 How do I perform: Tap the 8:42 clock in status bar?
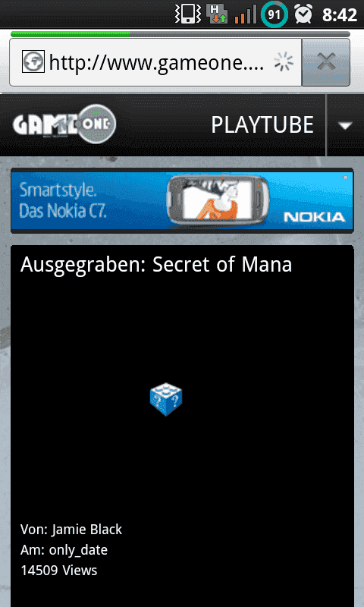coord(340,14)
